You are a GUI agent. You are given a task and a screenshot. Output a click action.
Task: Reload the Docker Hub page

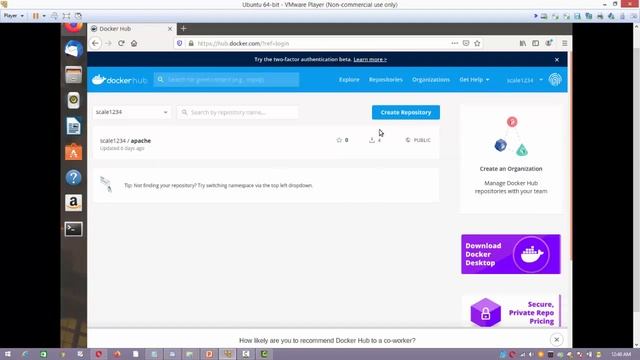121,43
